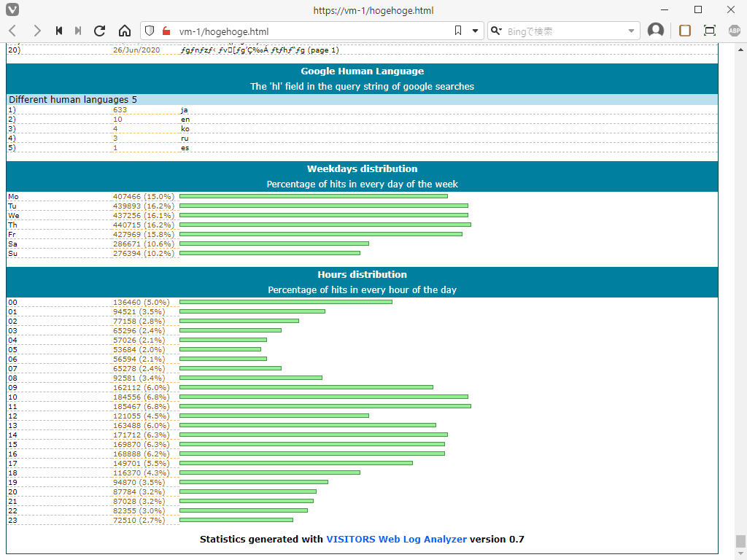Screen dimensions: 747x560
Task: Go forward to next page
Action: [x=36, y=31]
